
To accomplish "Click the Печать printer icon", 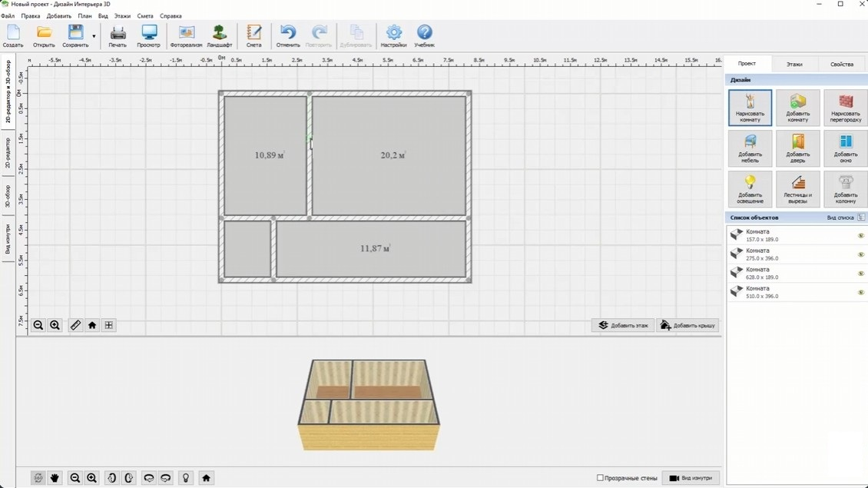I will pos(118,36).
